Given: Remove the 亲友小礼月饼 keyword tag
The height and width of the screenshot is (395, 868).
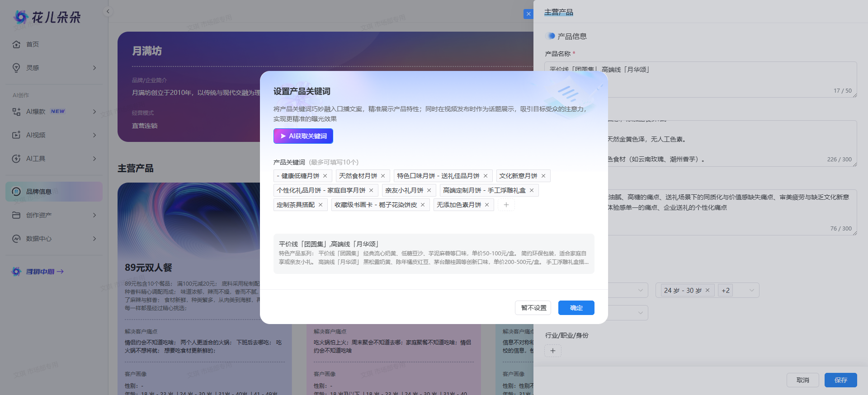Looking at the screenshot, I should pos(429,190).
